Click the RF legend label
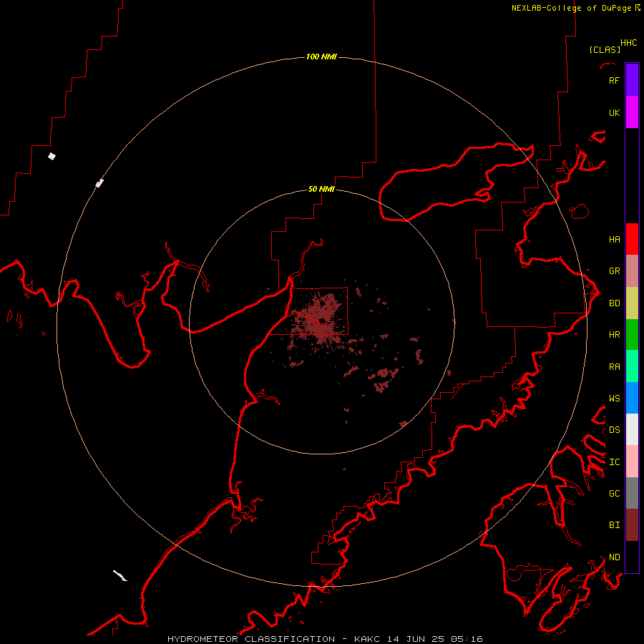Viewport: 644px width, 644px height. [x=614, y=81]
